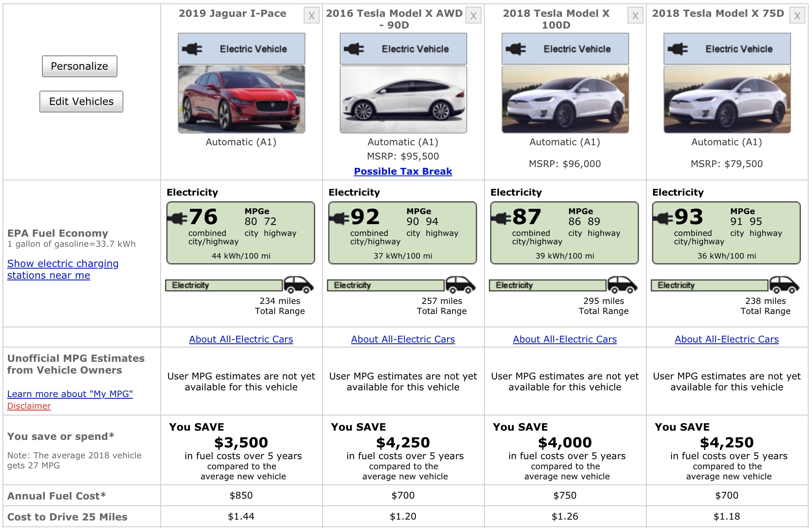Viewport: 812px width, 528px height.
Task: Show electric charging stations near me
Action: (x=63, y=269)
